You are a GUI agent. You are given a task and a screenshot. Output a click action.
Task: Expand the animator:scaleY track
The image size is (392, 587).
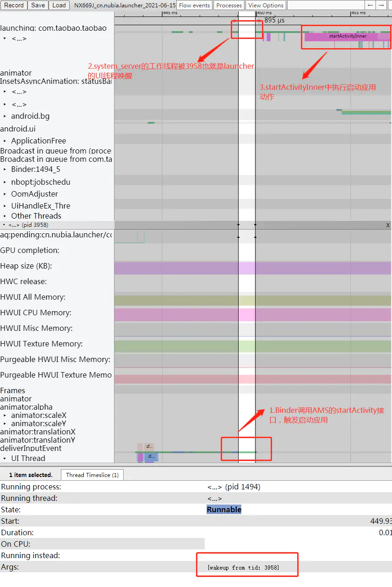(x=5, y=423)
